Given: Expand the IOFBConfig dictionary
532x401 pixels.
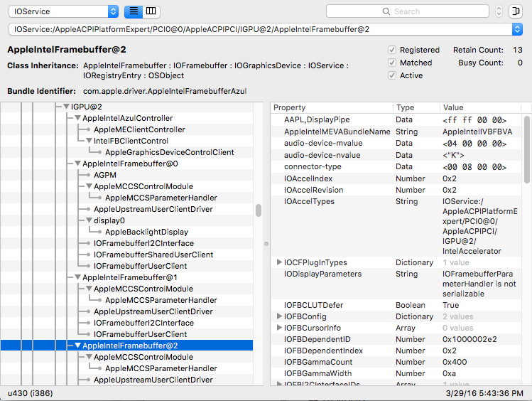Looking at the screenshot, I should click(279, 316).
